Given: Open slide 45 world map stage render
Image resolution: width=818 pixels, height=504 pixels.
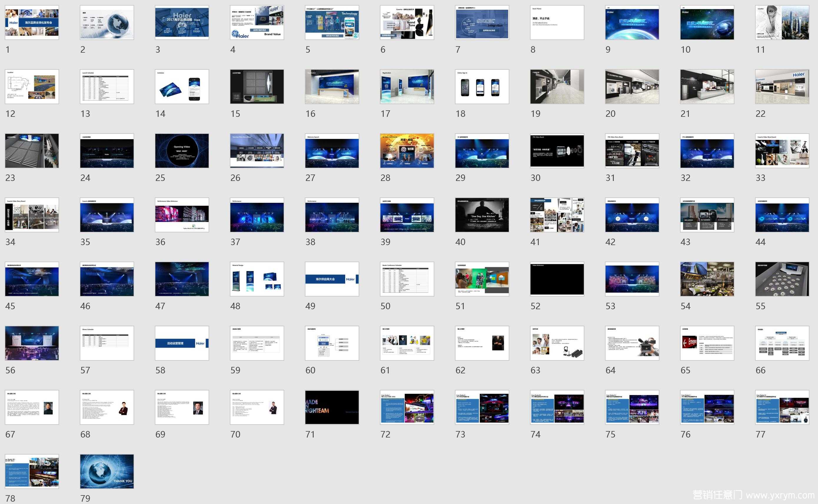Looking at the screenshot, I should 32,279.
